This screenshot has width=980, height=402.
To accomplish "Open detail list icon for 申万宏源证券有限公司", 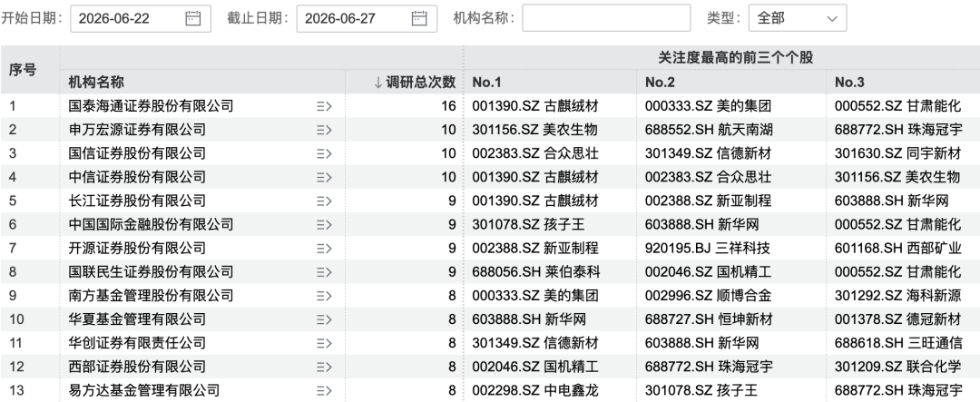I will (x=324, y=130).
